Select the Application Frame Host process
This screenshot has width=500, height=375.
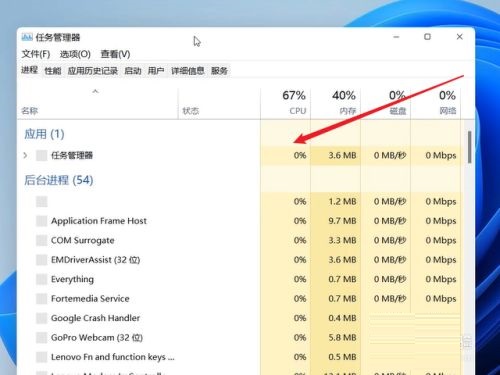tap(240, 221)
